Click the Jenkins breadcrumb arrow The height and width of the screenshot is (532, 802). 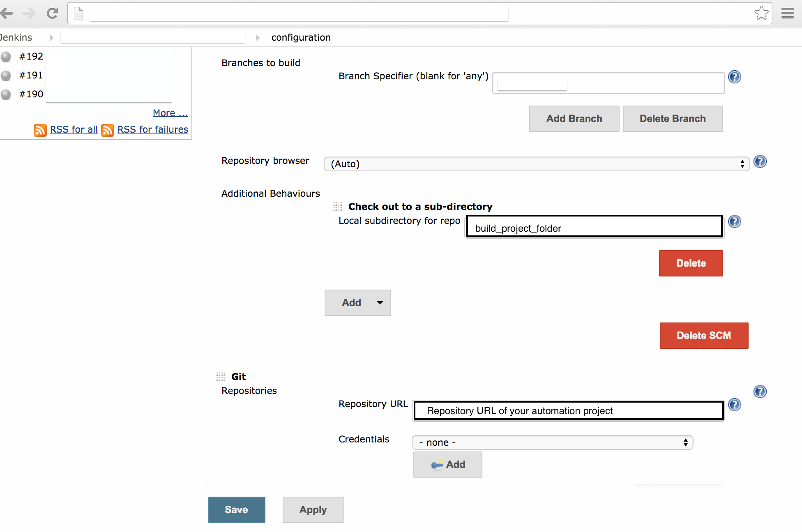click(x=51, y=37)
